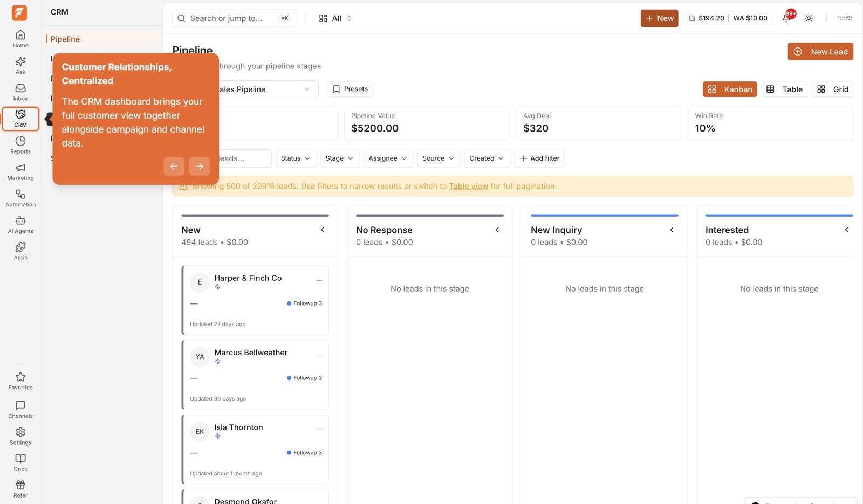Click the dash menu on Harper & Finch card
This screenshot has width=863, height=504.
(x=319, y=280)
